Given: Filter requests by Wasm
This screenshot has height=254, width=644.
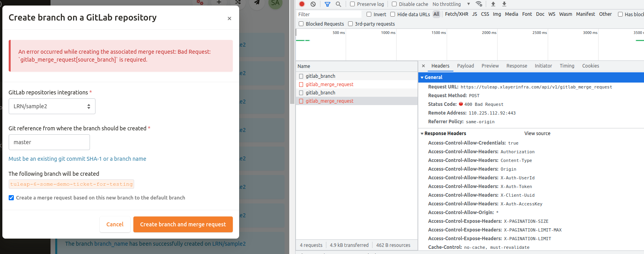Looking at the screenshot, I should (x=565, y=14).
